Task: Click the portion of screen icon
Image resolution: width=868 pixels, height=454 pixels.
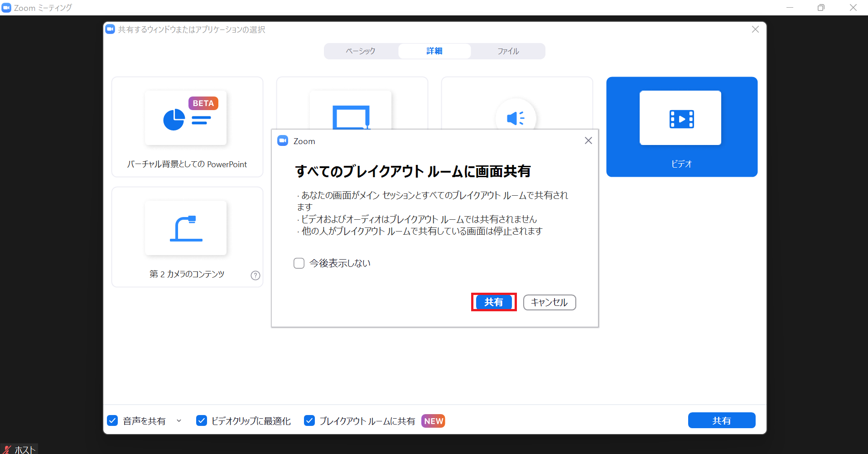Action: (x=351, y=117)
